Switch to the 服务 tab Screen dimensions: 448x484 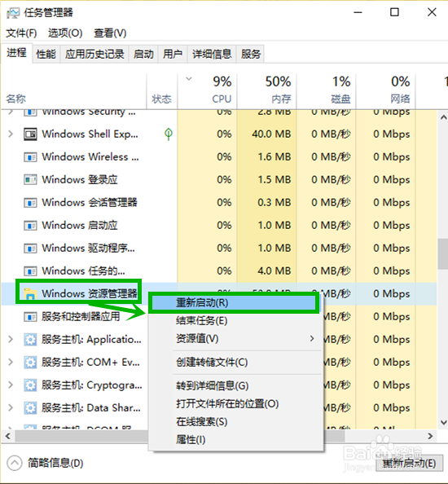click(x=251, y=55)
